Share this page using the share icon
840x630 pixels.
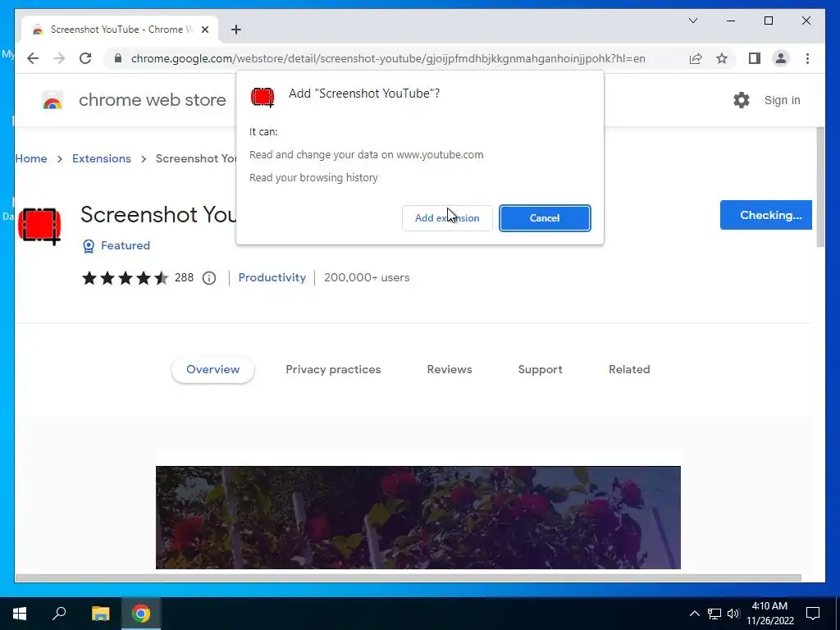click(x=696, y=58)
